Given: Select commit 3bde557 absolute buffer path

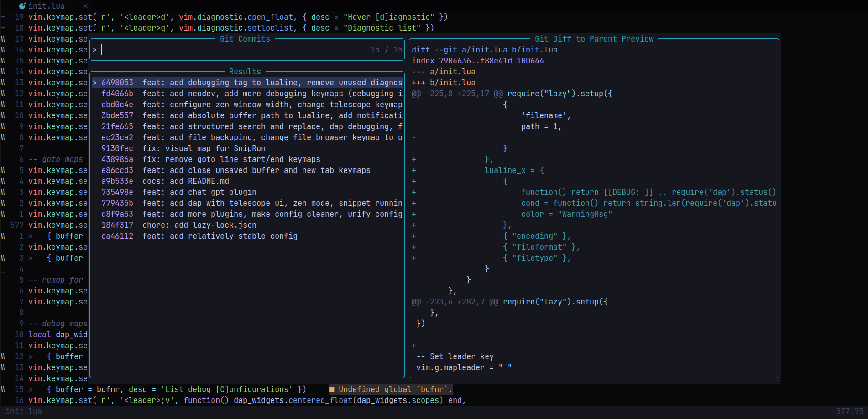Looking at the screenshot, I should (x=247, y=115).
